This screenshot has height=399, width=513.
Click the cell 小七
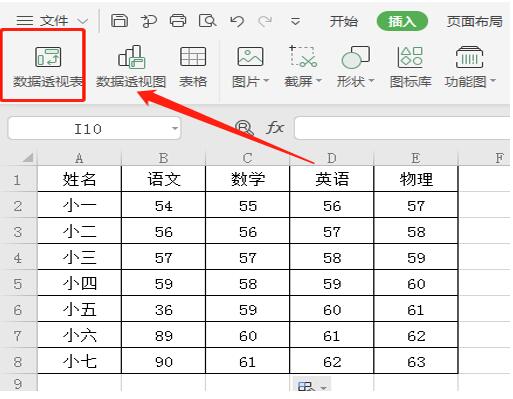coord(79,361)
